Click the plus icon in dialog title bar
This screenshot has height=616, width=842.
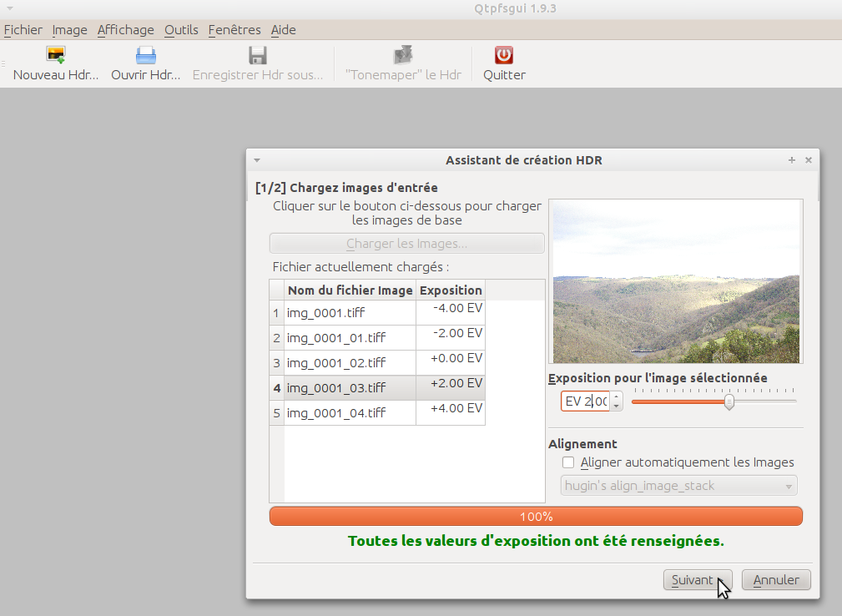pyautogui.click(x=791, y=160)
